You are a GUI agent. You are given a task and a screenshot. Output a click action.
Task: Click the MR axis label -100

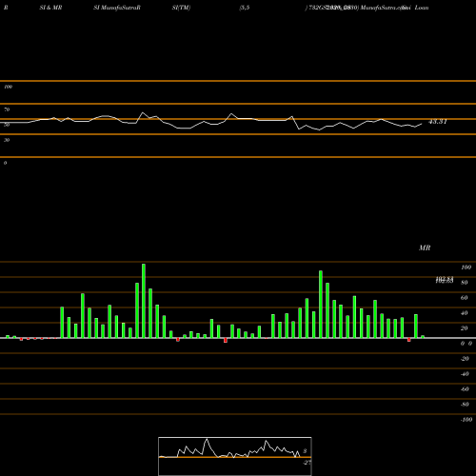click(x=466, y=420)
